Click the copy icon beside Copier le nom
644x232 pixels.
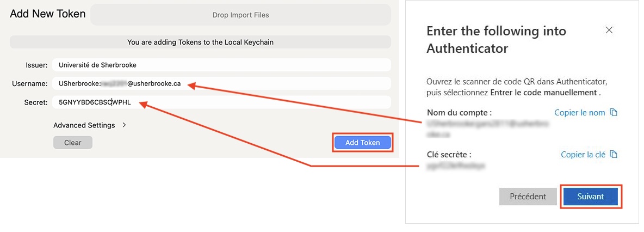tap(614, 113)
